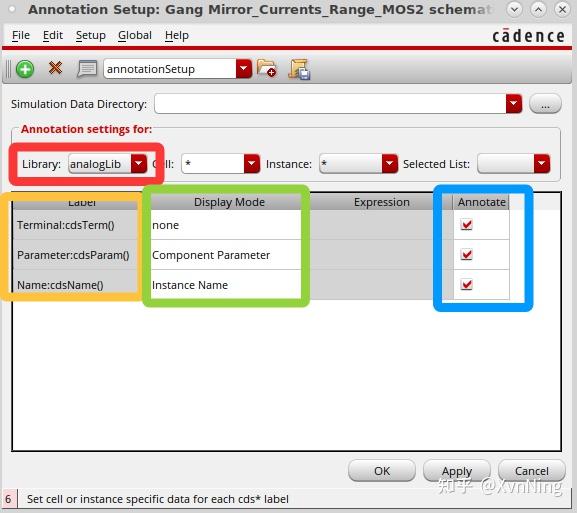Image resolution: width=577 pixels, height=513 pixels.
Task: Open the Edit menu
Action: [x=53, y=35]
